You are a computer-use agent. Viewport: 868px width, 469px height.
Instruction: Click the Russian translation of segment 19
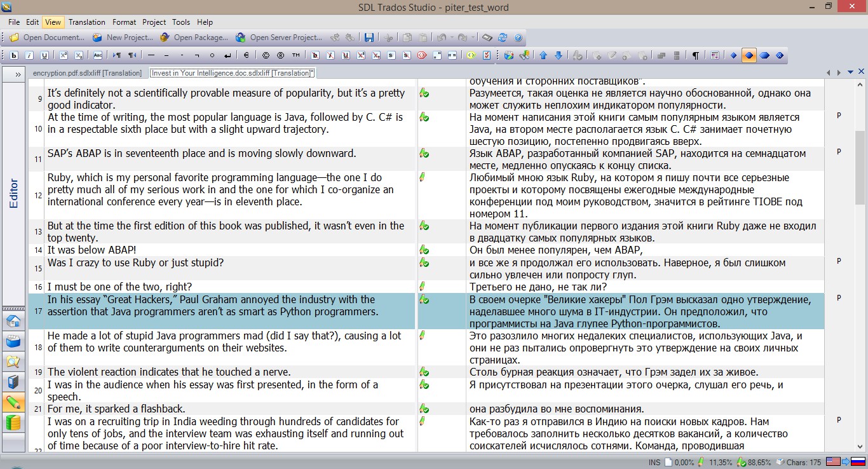(x=613, y=372)
